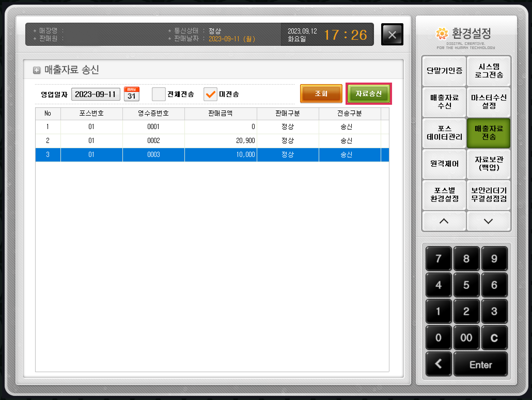
Task: Click the 포스번호 column header
Action: point(91,114)
